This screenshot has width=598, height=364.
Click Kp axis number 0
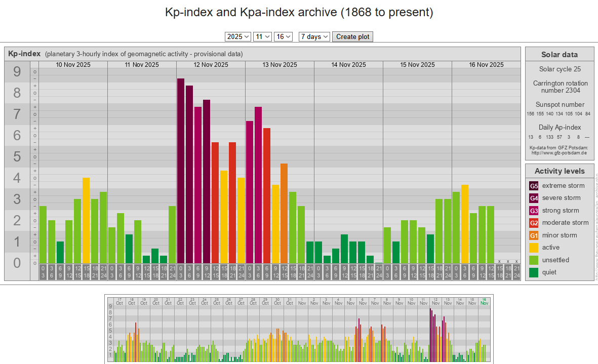click(17, 263)
